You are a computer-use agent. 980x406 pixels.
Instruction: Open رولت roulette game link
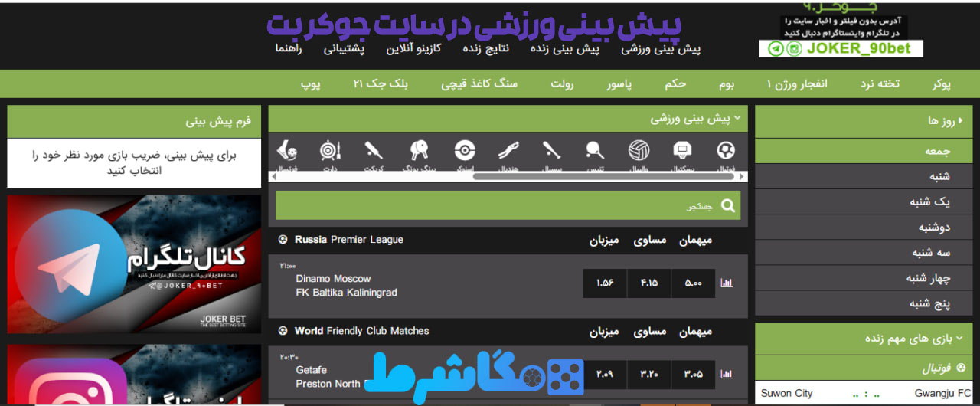[x=562, y=84]
